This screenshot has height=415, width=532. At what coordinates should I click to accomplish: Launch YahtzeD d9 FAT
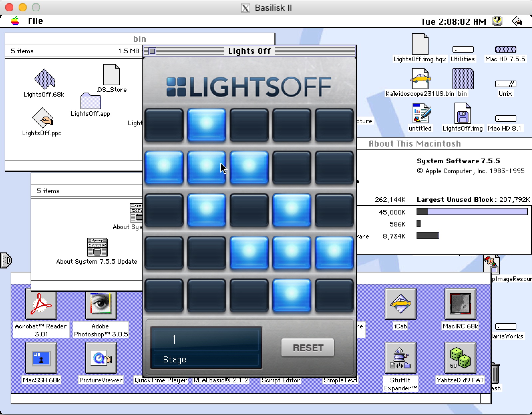460,358
